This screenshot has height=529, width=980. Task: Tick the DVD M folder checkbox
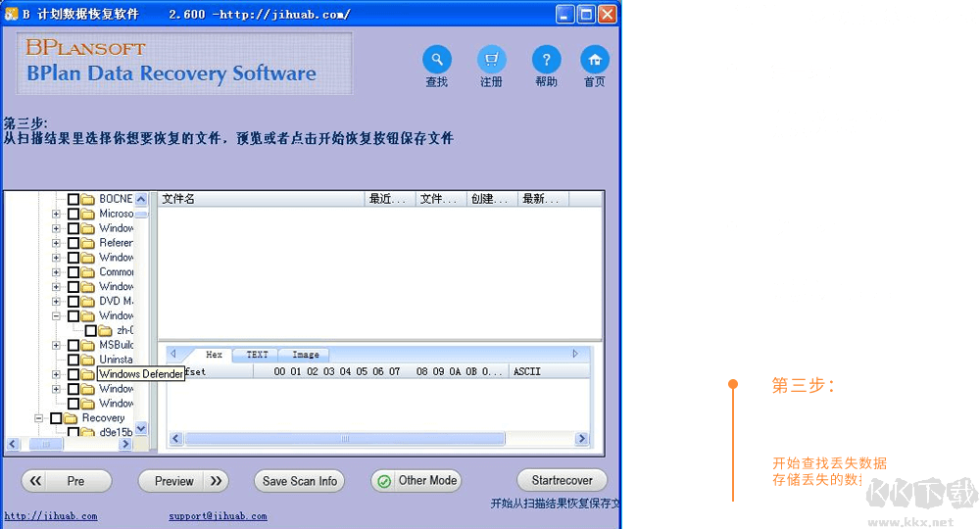click(73, 301)
